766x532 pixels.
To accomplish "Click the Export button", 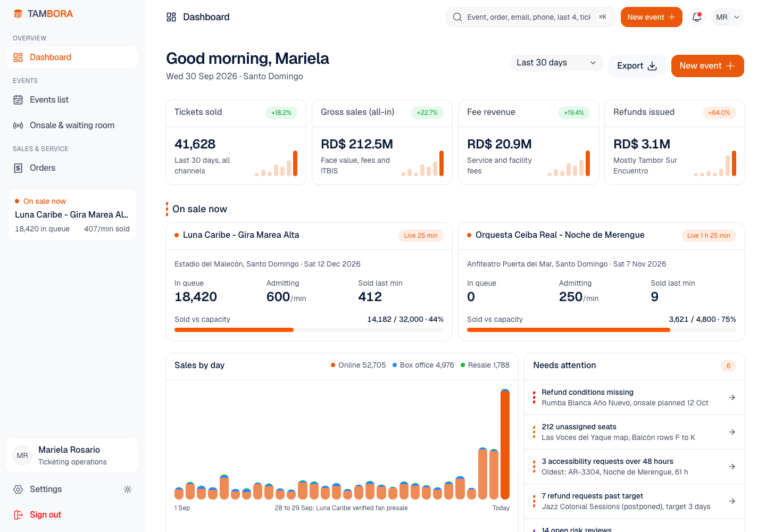I will pyautogui.click(x=637, y=66).
